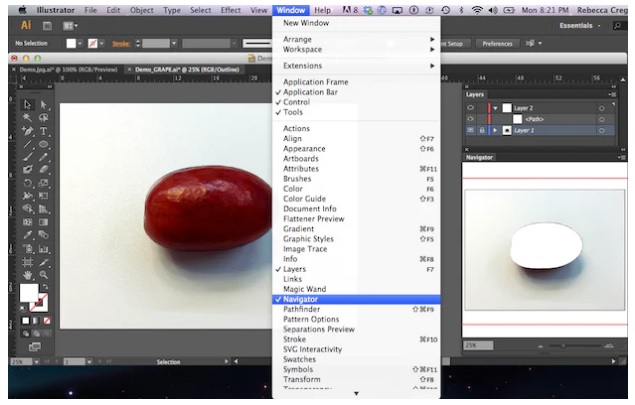Uncheck Control in the Window menu
The width and height of the screenshot is (635, 405).
point(356,102)
